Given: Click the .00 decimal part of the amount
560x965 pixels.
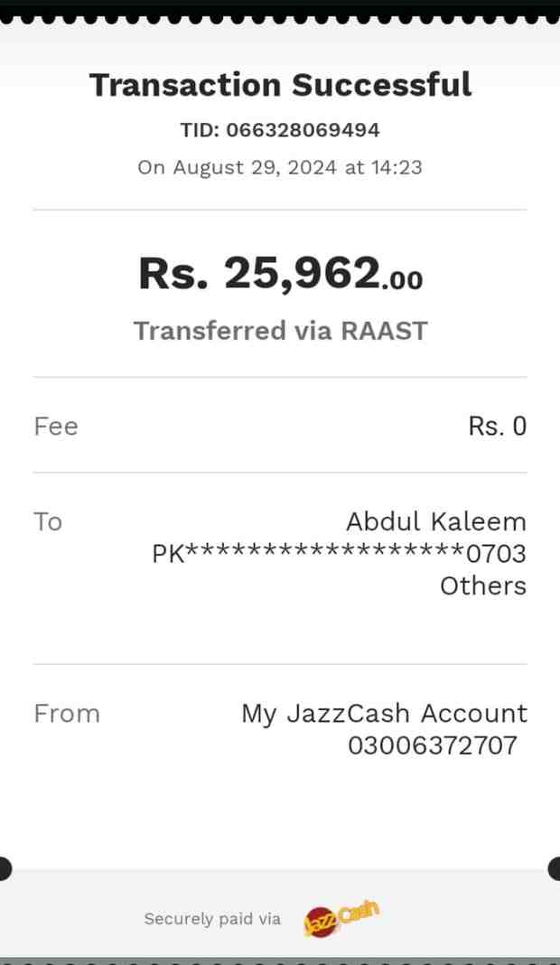Looking at the screenshot, I should (402, 280).
